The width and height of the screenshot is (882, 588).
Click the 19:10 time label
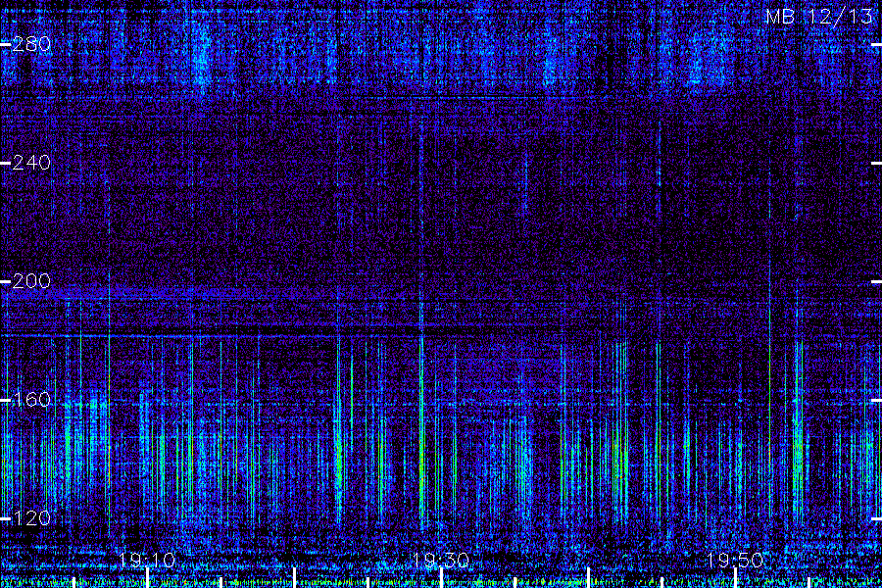(147, 560)
